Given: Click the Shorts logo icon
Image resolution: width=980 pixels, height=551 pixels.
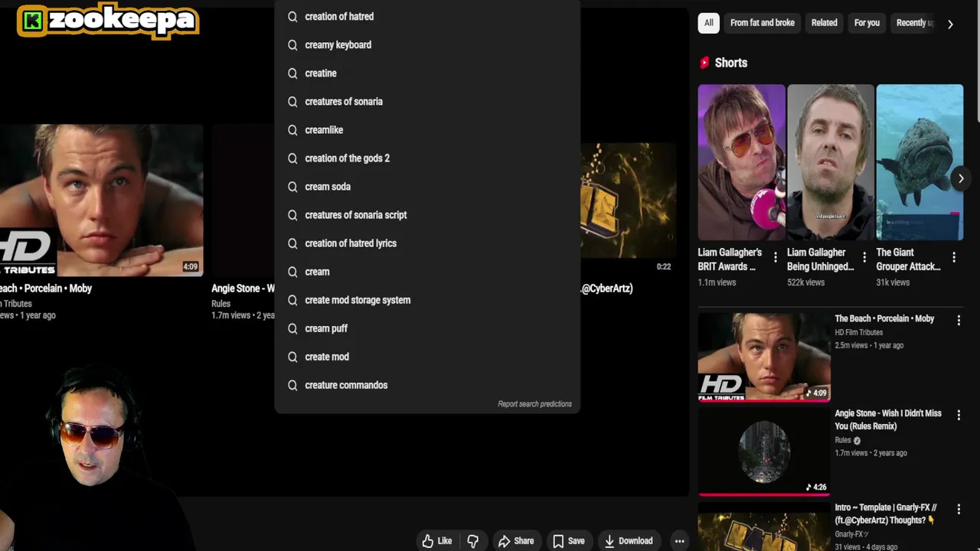Looking at the screenshot, I should coord(704,63).
